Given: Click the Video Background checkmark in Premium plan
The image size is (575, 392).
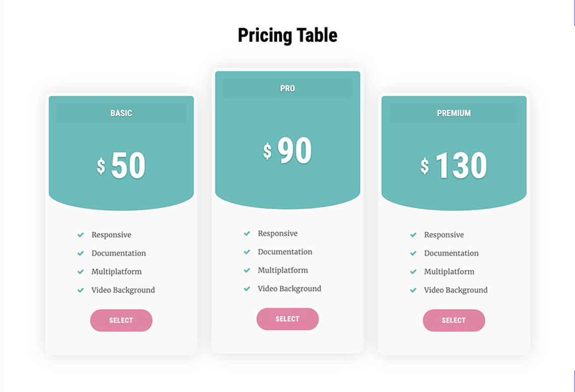Looking at the screenshot, I should pyautogui.click(x=413, y=290).
